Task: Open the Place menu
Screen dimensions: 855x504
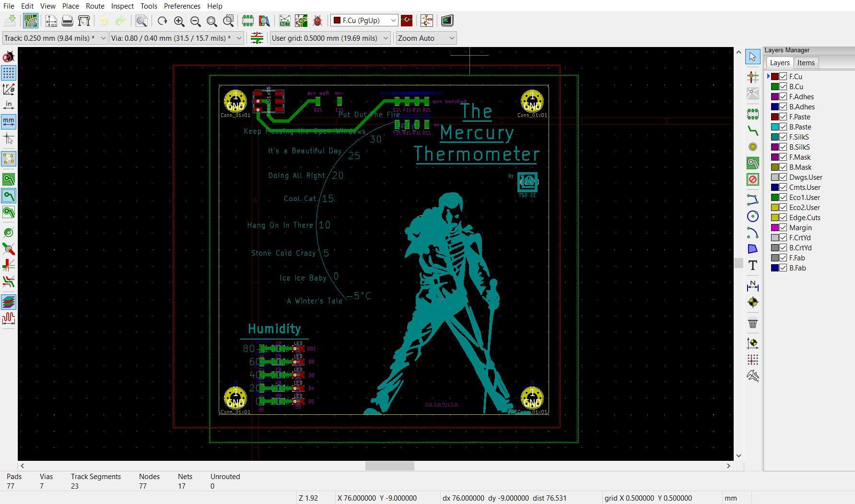Action: [x=70, y=6]
